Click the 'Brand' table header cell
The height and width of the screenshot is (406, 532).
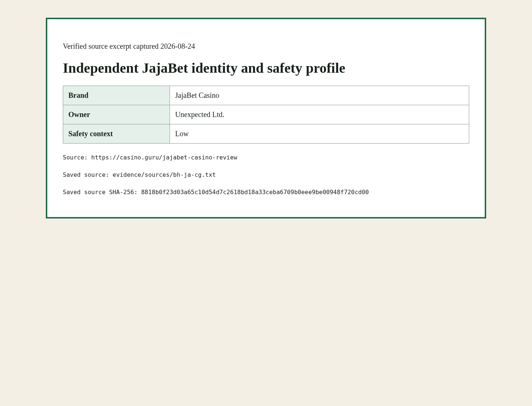coord(116,95)
